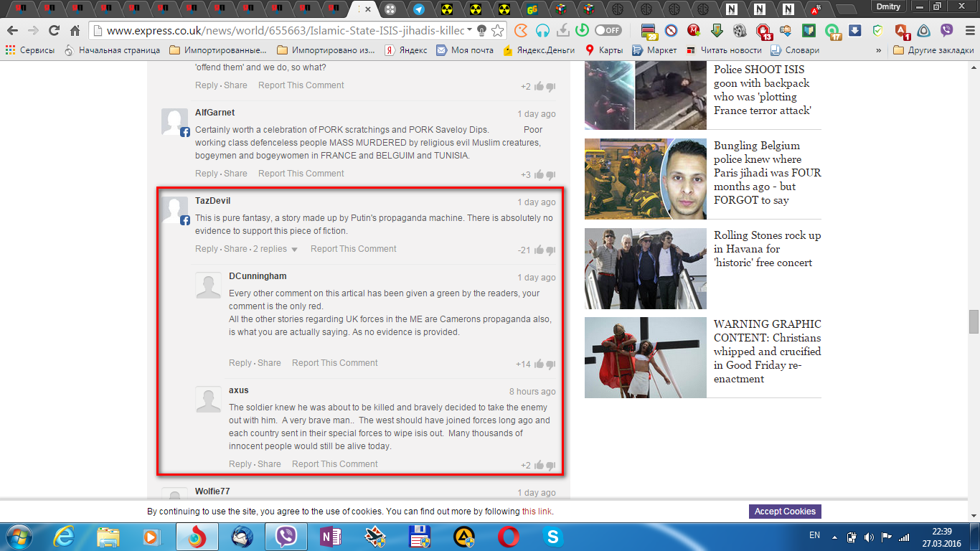Launch Internet Explorer from the taskbar

point(65,537)
